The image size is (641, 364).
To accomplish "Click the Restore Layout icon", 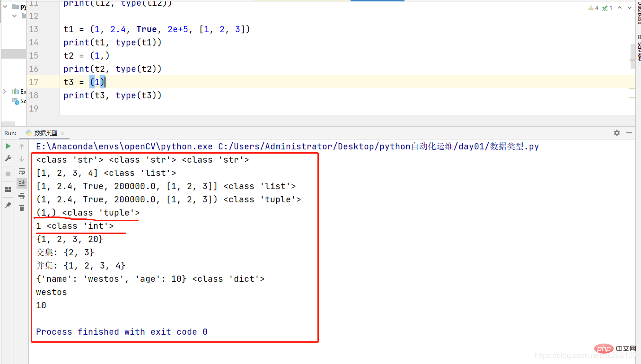I will [x=8, y=190].
